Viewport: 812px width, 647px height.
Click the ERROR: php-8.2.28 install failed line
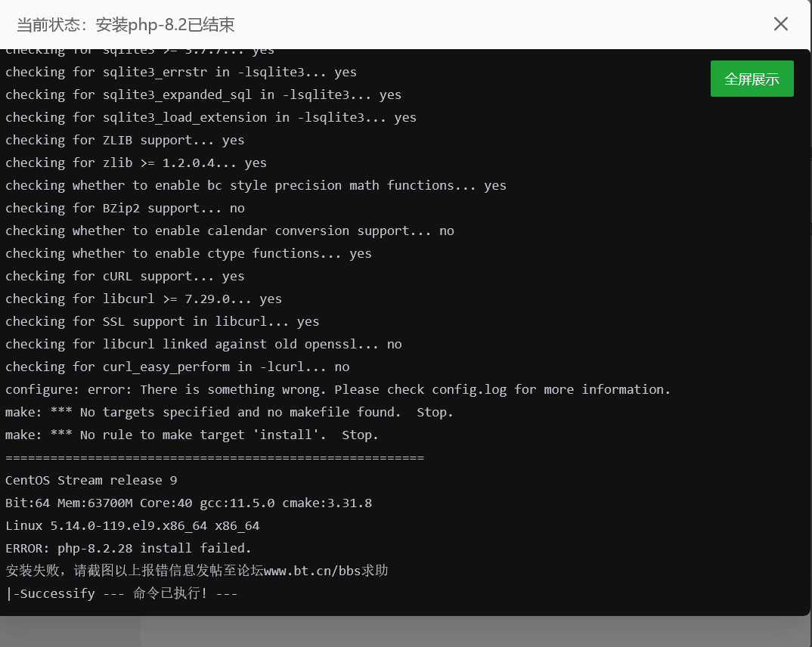click(129, 548)
